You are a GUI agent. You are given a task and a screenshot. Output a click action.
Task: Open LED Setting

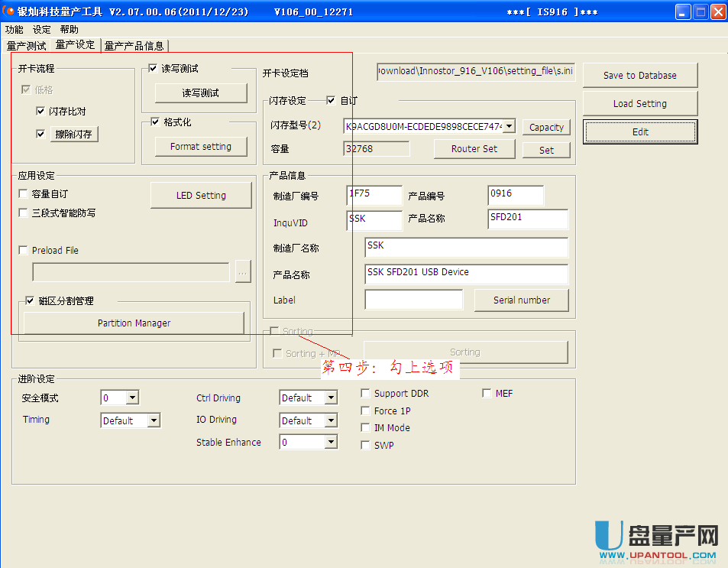201,196
